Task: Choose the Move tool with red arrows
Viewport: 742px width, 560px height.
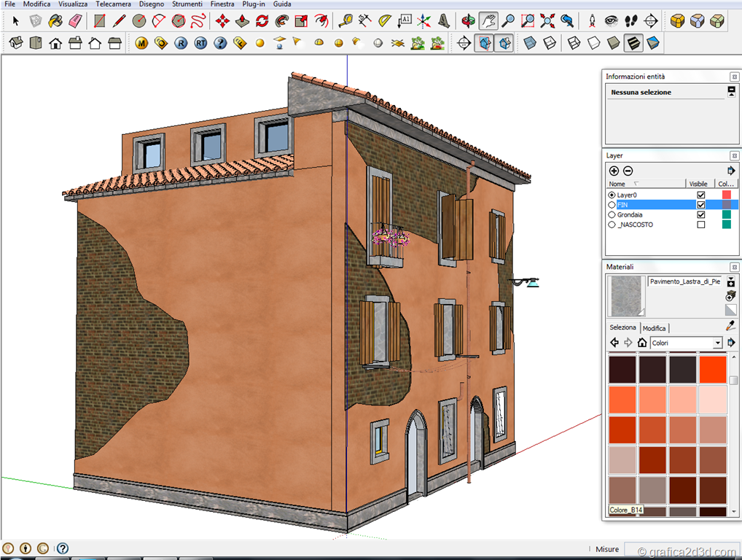Action: click(222, 21)
